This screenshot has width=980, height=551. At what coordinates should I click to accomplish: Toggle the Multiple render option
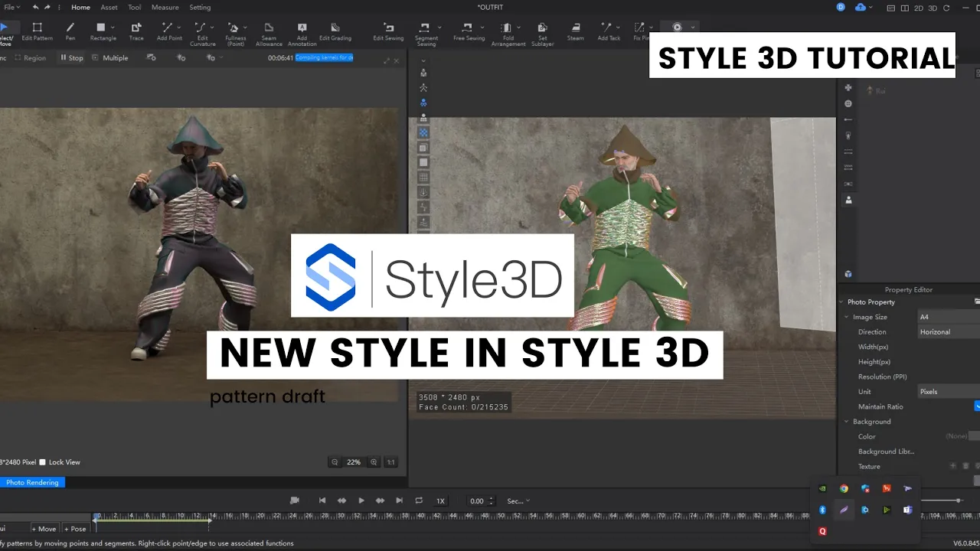(x=110, y=58)
